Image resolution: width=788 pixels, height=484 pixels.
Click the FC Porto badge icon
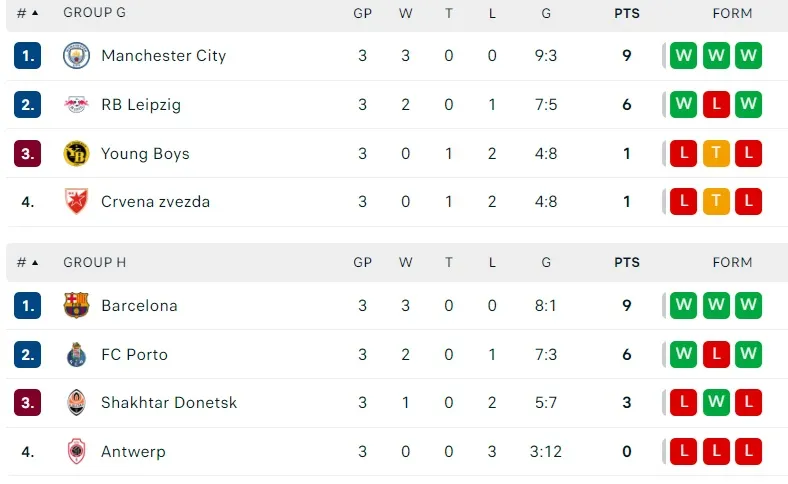[76, 354]
